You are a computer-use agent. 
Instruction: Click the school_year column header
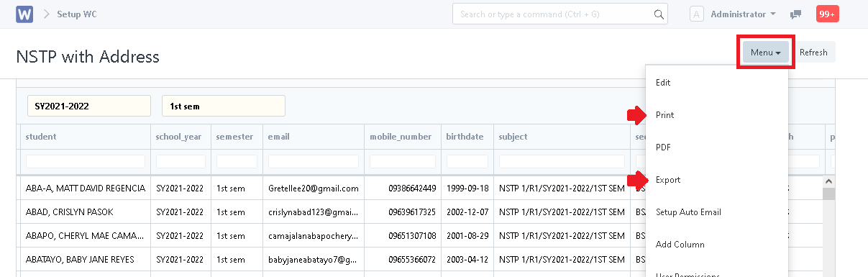tap(181, 136)
